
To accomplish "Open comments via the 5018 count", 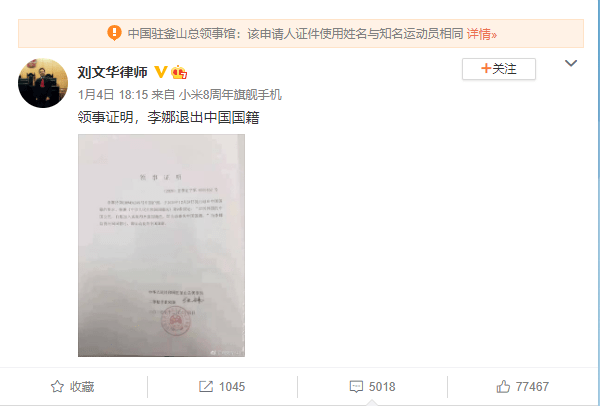I will coord(382,386).
